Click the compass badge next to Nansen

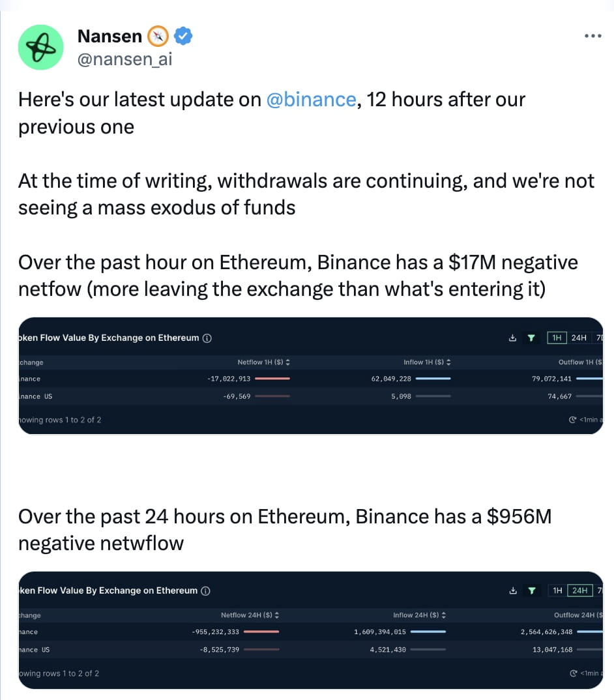click(158, 36)
